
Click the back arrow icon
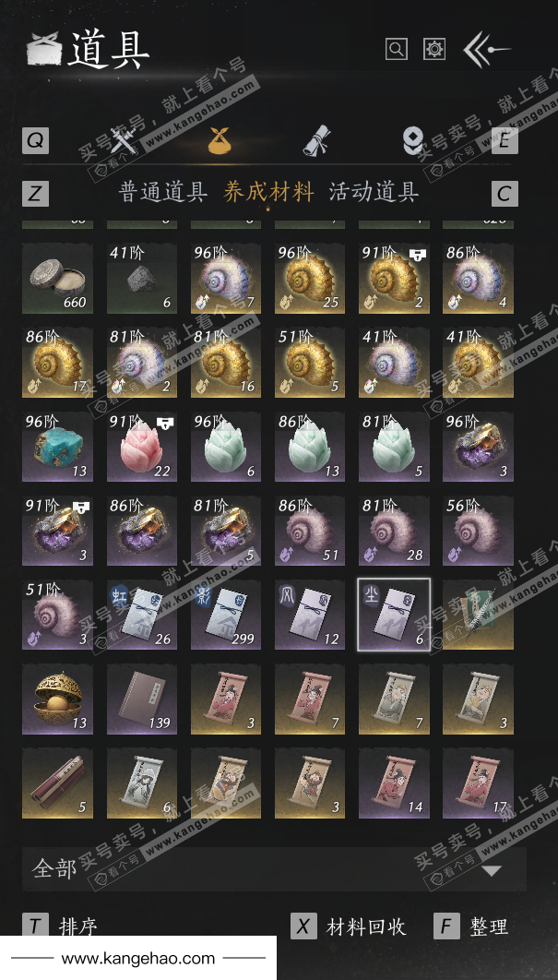487,50
